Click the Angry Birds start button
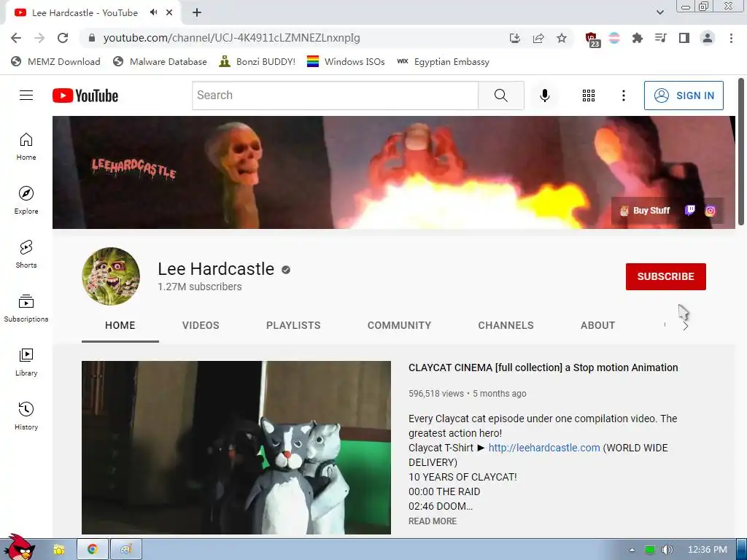Image resolution: width=747 pixels, height=560 pixels. [x=19, y=548]
